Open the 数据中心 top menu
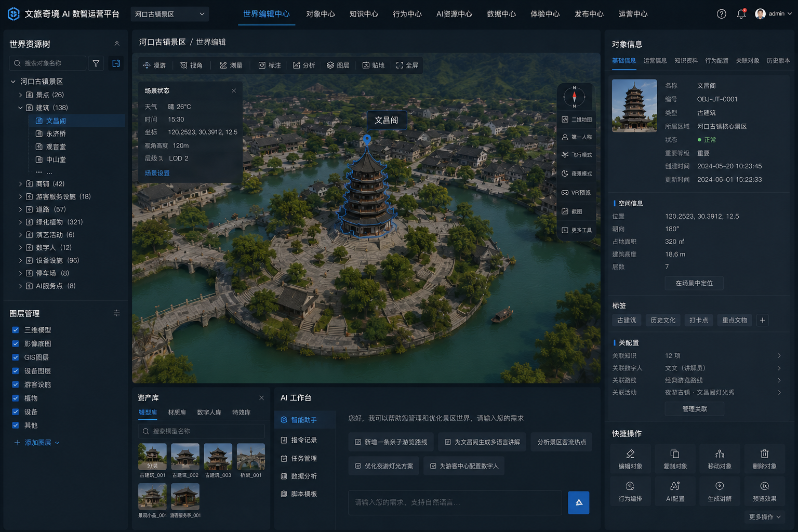The image size is (798, 532). point(501,14)
